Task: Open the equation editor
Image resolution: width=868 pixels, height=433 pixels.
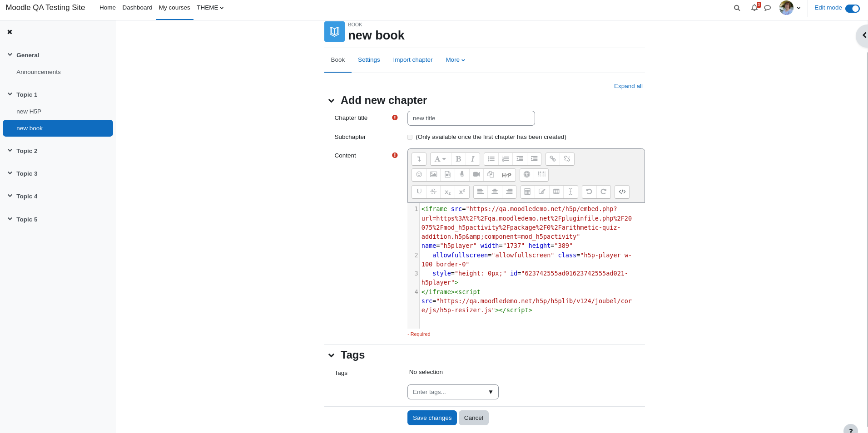Action: coord(527,192)
